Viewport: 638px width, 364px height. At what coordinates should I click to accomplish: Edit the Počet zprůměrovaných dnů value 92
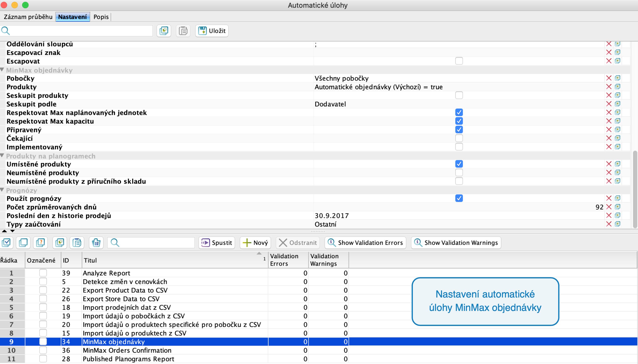(x=600, y=207)
